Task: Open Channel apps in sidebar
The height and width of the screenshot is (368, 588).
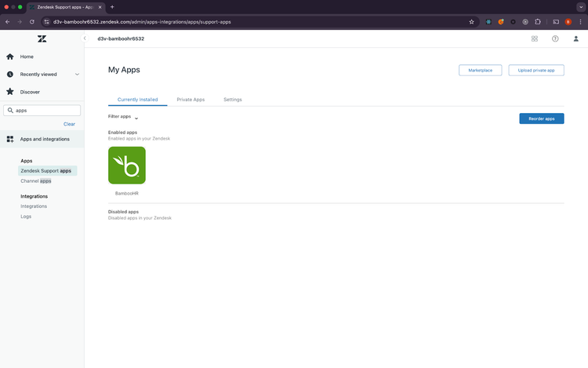Action: pyautogui.click(x=36, y=180)
